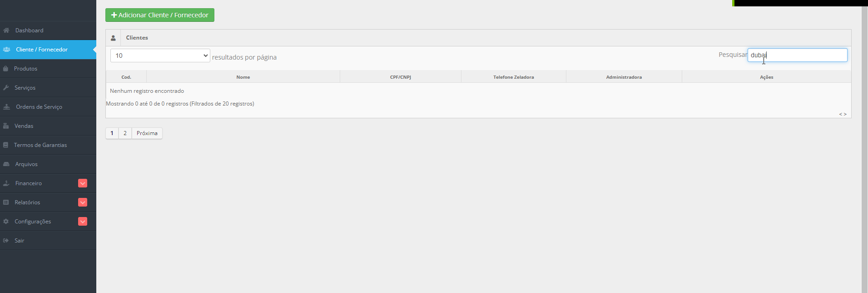Viewport: 868px width, 293px height.
Task: Click the Pesquisar search field
Action: point(797,55)
